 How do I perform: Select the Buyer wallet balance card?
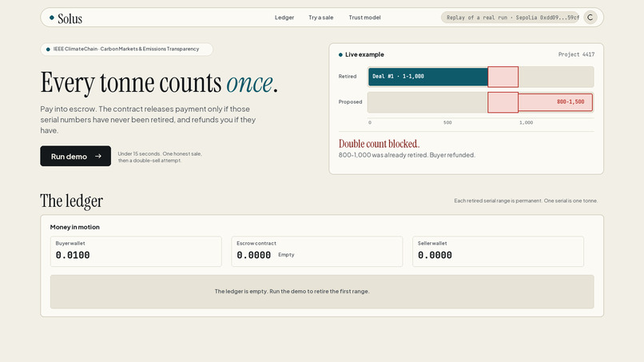136,252
